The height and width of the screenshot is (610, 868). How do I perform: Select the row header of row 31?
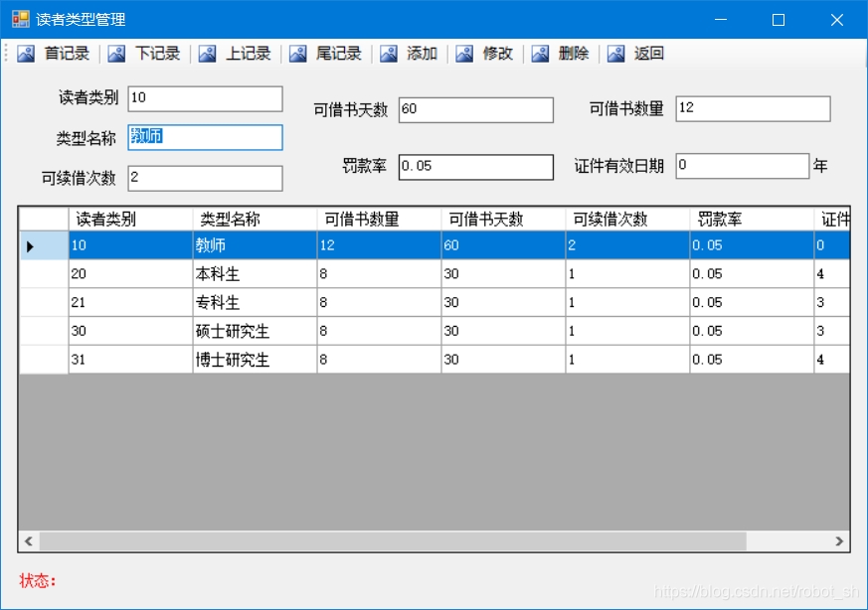[x=45, y=360]
